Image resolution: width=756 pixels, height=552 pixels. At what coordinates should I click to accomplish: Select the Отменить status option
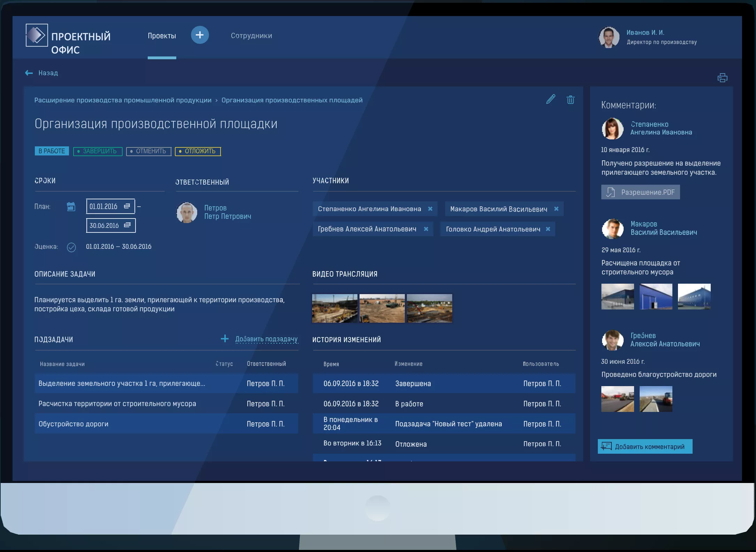149,151
